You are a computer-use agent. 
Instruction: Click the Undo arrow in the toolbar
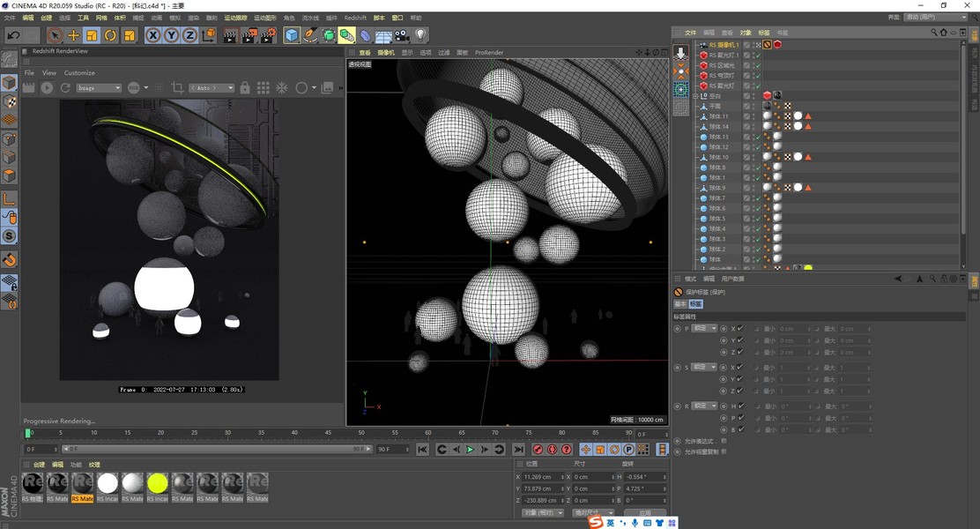pos(13,35)
